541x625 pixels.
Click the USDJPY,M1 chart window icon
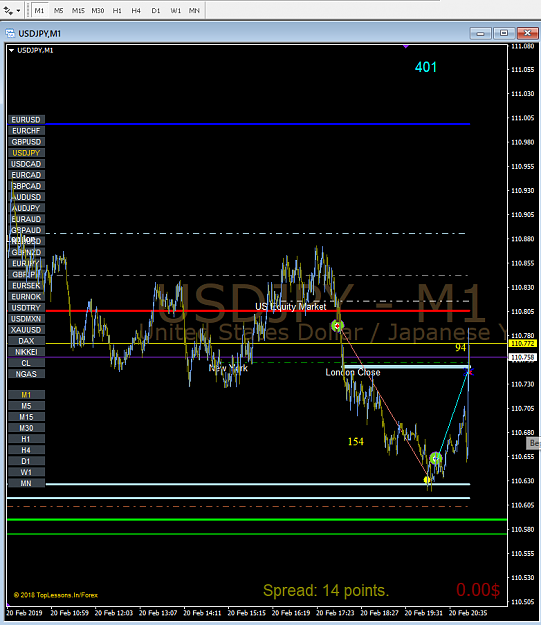[10, 33]
